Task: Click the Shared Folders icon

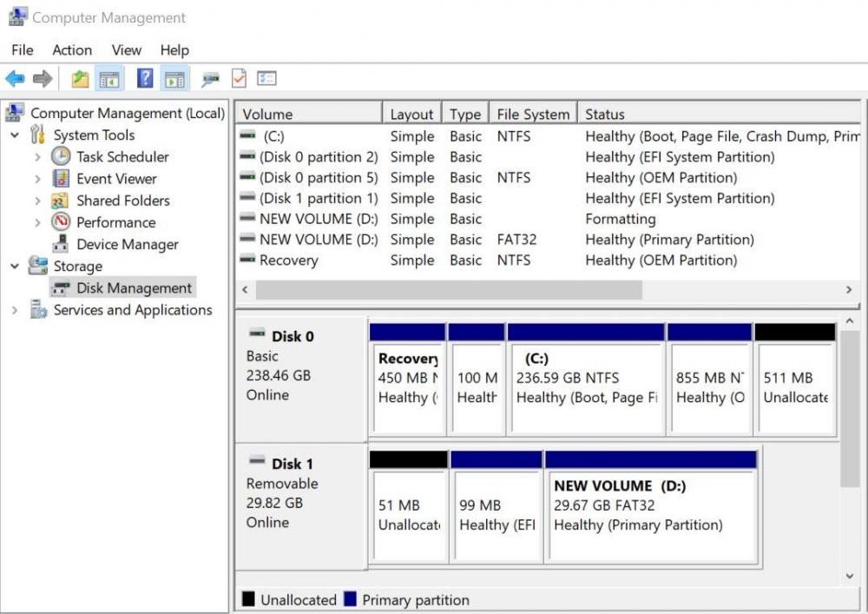Action: [60, 201]
